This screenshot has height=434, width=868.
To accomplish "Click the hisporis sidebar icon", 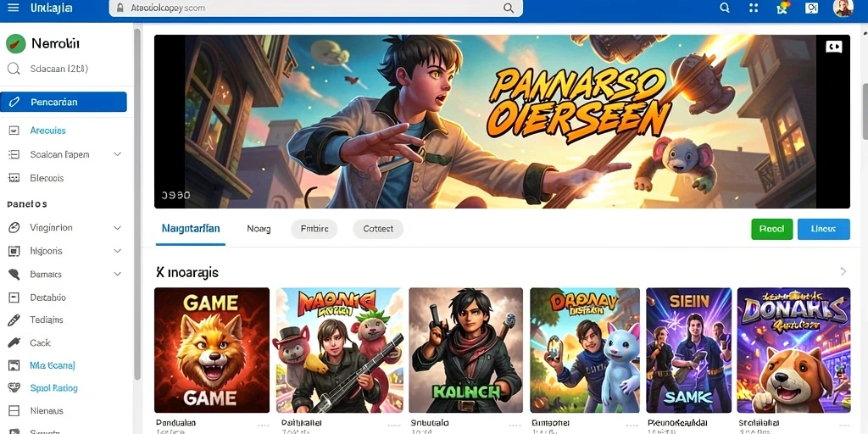I will pyautogui.click(x=14, y=251).
